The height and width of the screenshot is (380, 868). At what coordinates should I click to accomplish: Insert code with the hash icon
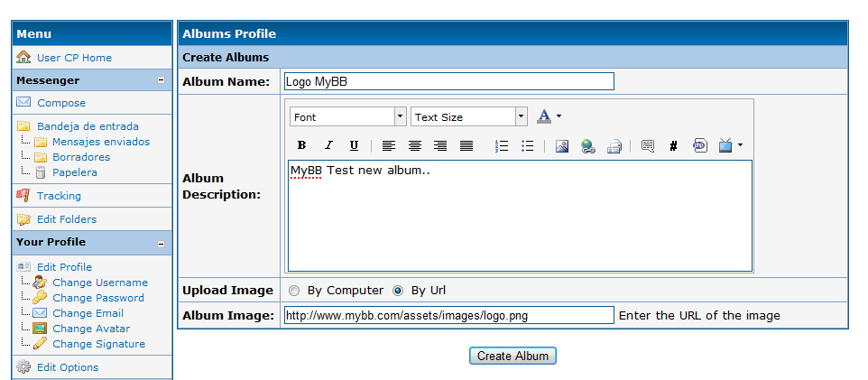674,145
